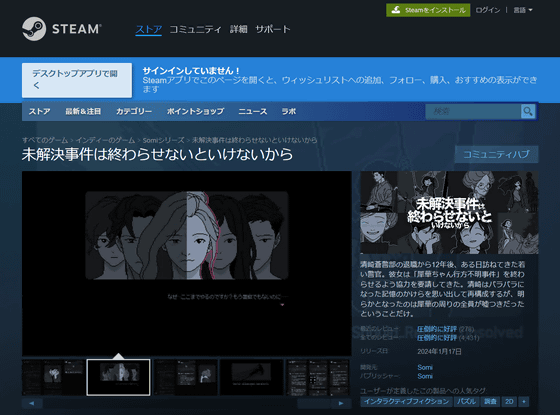560x415 pixels.
Task: Click the developer Somi link
Action: [425, 367]
